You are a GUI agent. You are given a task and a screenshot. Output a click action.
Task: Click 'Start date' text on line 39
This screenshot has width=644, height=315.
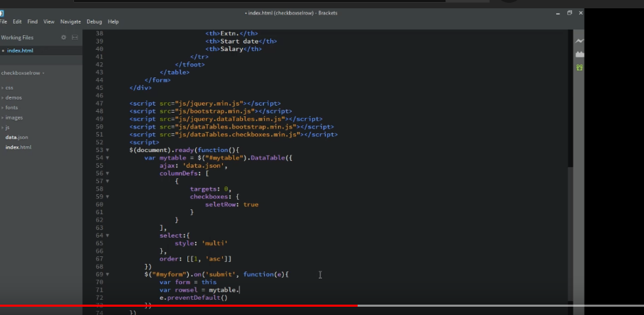[x=239, y=41]
